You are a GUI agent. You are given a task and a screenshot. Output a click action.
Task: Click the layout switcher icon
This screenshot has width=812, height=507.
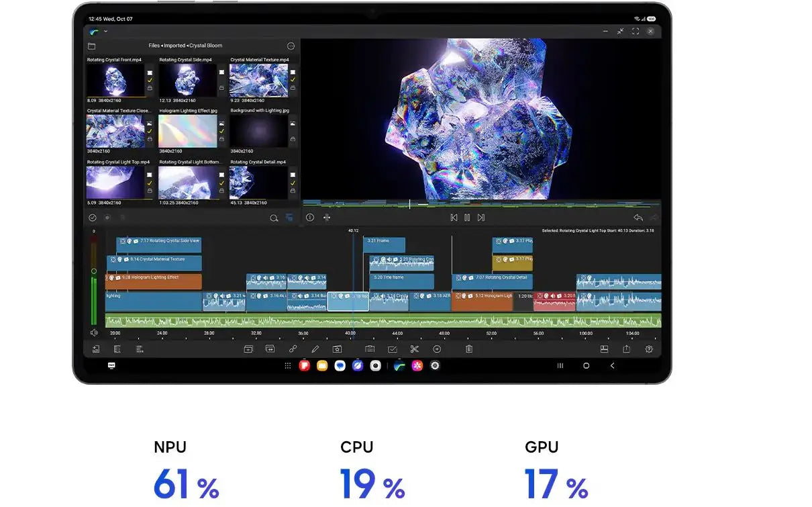[x=604, y=349]
